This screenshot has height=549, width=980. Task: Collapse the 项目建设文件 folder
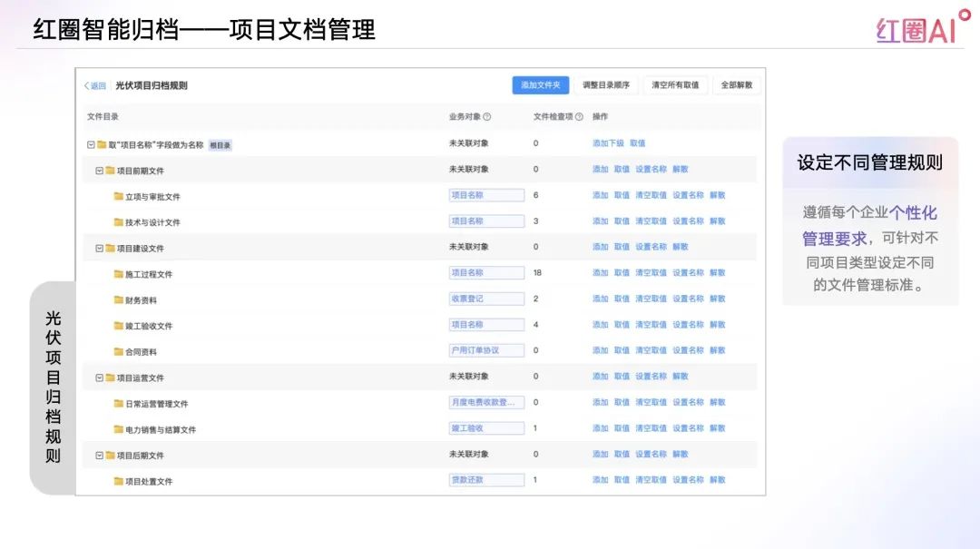pos(99,248)
